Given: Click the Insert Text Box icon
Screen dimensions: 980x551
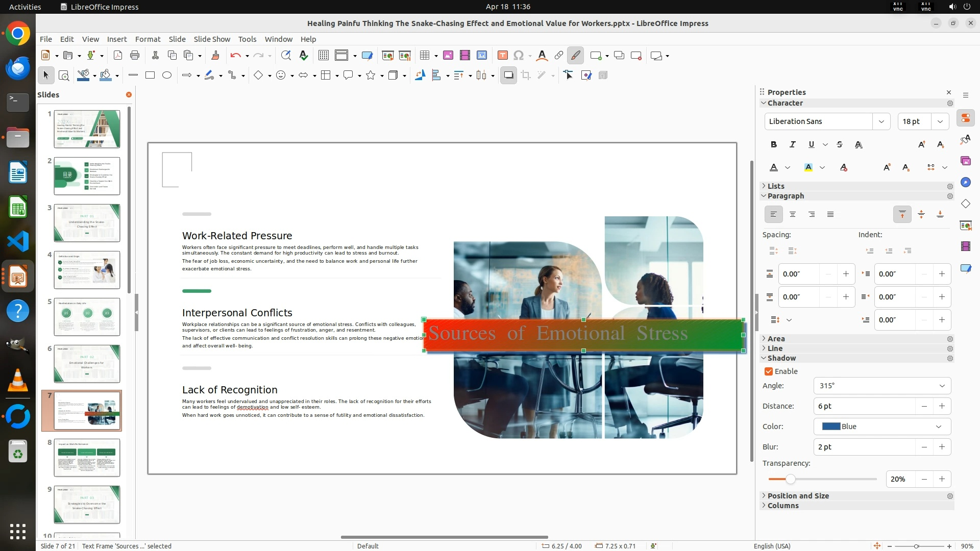Looking at the screenshot, I should pyautogui.click(x=502, y=56).
